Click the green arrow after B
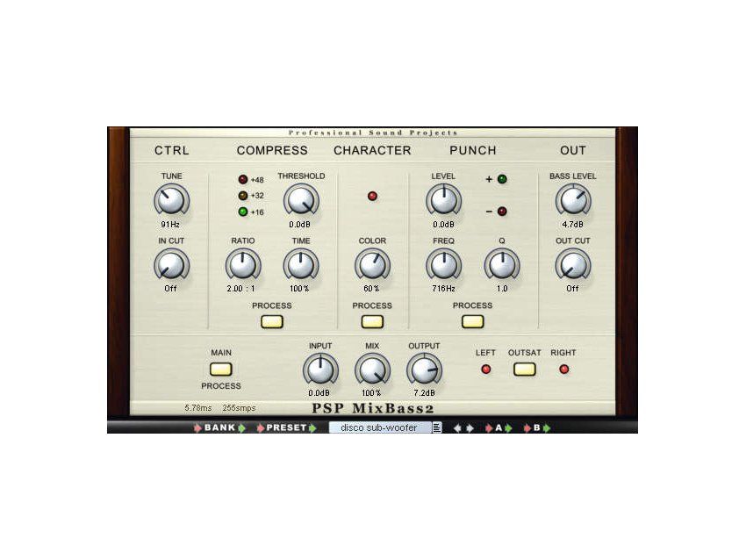 [x=547, y=427]
